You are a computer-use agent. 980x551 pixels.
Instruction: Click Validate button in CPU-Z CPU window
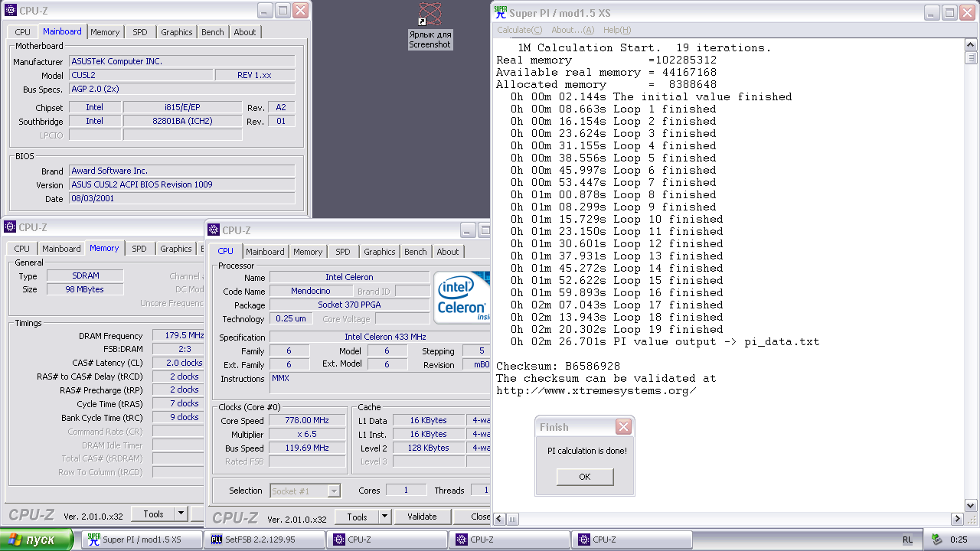coord(422,517)
